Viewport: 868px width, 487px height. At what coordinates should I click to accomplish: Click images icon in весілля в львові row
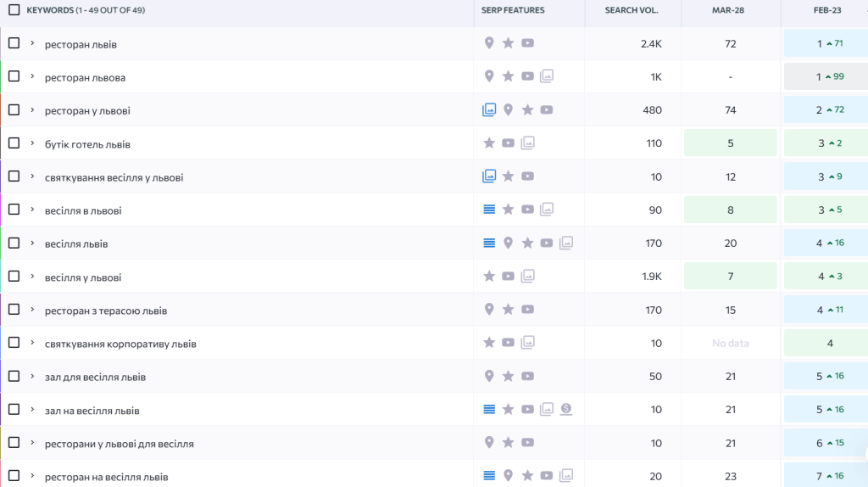[547, 209]
